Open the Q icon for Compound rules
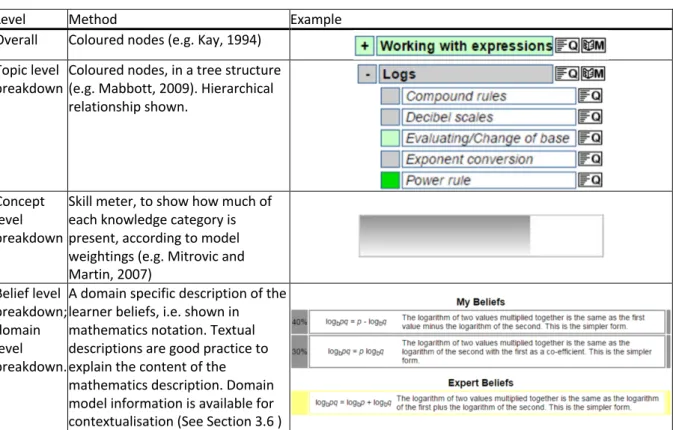This screenshot has height=430, width=673. [x=590, y=96]
